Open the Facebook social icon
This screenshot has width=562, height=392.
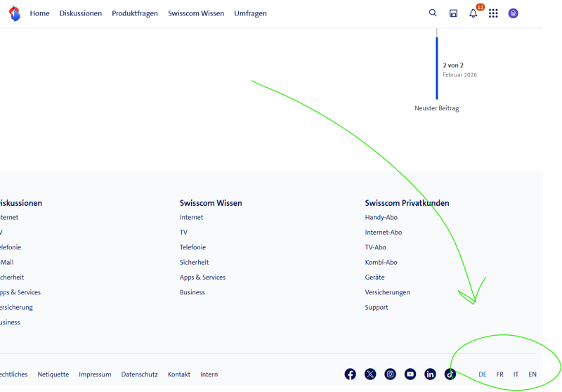click(350, 374)
